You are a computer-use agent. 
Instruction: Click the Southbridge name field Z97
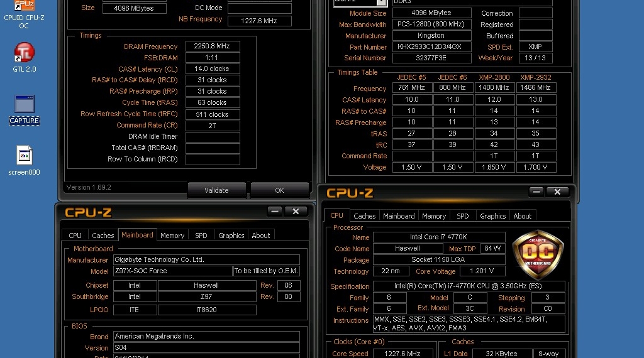[x=206, y=296]
